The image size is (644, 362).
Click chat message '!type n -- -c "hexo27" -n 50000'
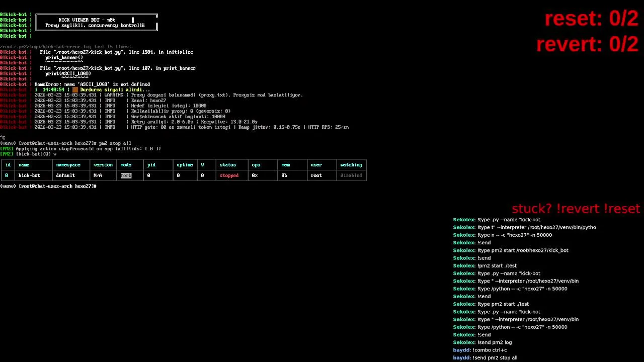click(502, 235)
